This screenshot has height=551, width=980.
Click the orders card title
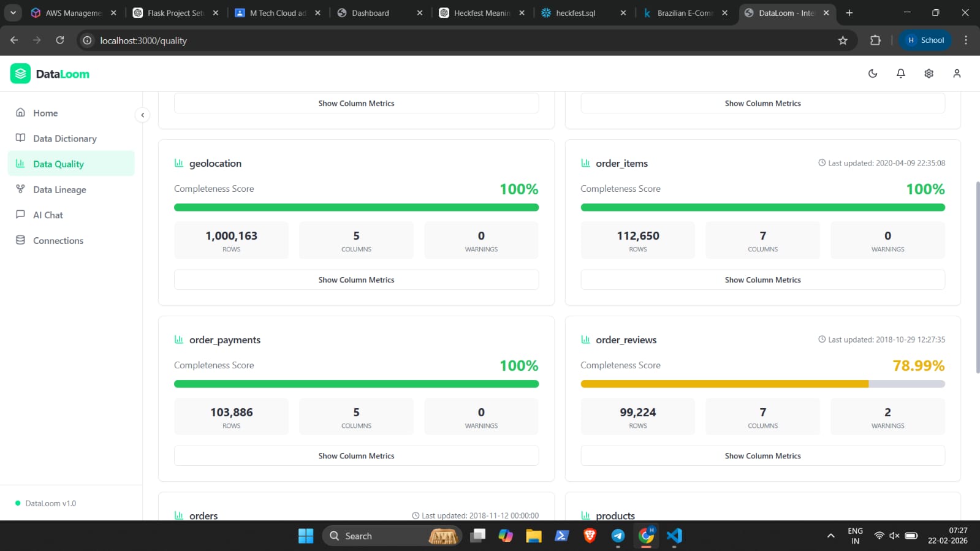[203, 515]
